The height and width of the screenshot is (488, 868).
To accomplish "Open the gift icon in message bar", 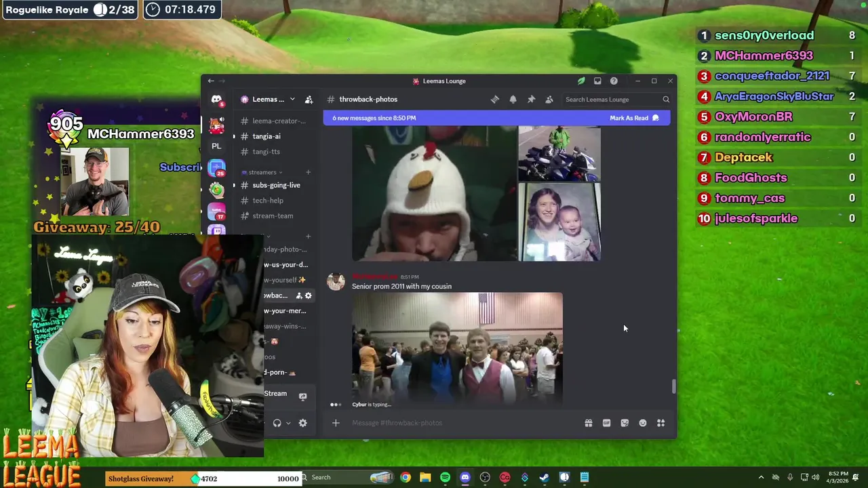I will (589, 423).
